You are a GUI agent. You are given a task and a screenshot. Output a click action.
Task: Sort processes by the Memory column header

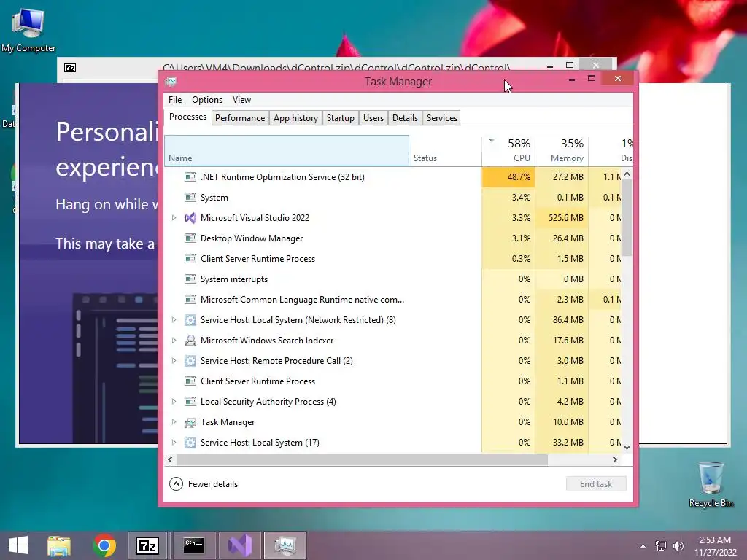[562, 151]
